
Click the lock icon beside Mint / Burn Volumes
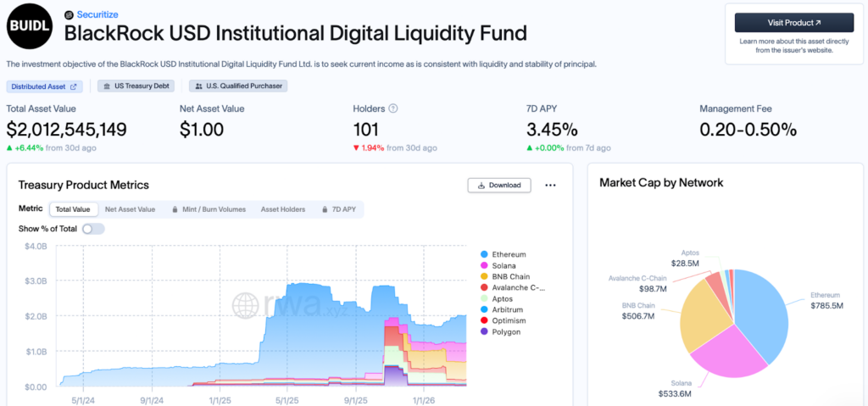click(x=175, y=209)
